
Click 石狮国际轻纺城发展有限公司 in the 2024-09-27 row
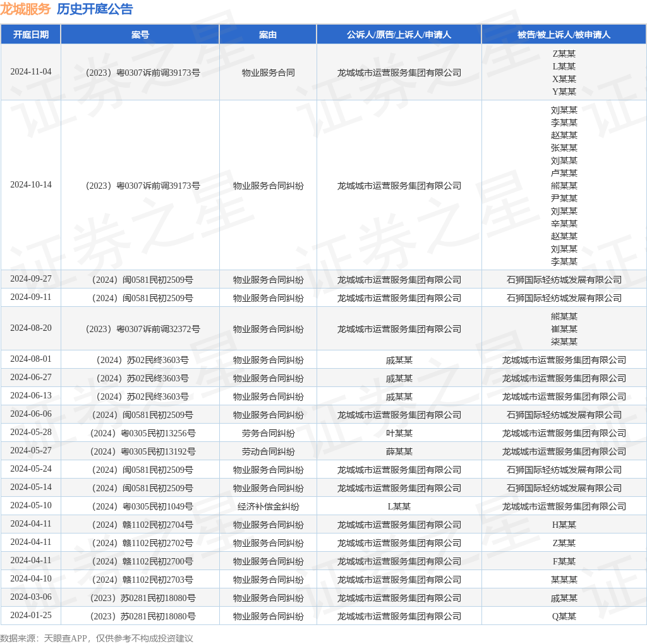pyautogui.click(x=564, y=280)
